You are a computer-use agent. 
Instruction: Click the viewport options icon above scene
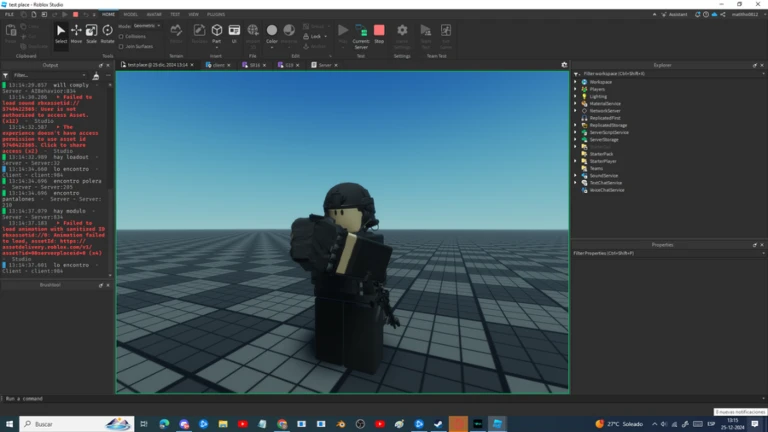point(564,65)
